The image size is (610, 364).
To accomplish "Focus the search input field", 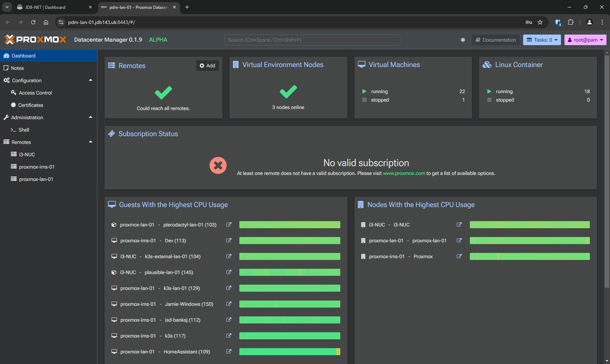I will [312, 40].
